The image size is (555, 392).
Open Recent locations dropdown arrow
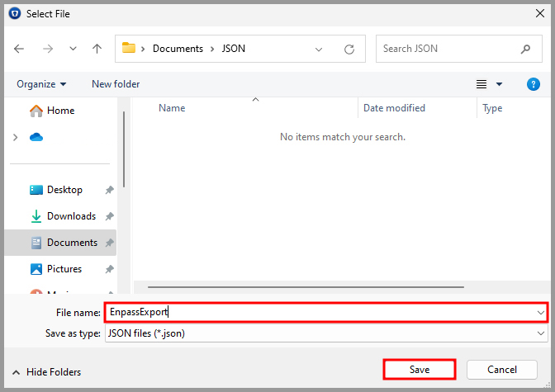(71, 49)
